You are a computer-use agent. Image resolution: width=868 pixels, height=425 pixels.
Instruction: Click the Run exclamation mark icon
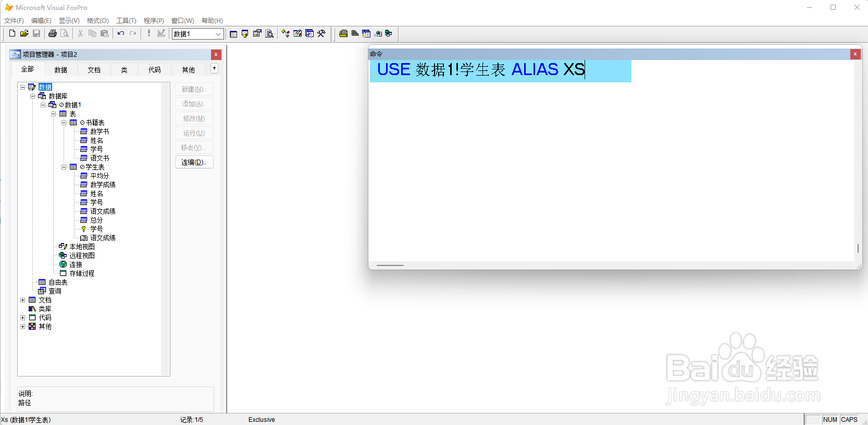[149, 33]
